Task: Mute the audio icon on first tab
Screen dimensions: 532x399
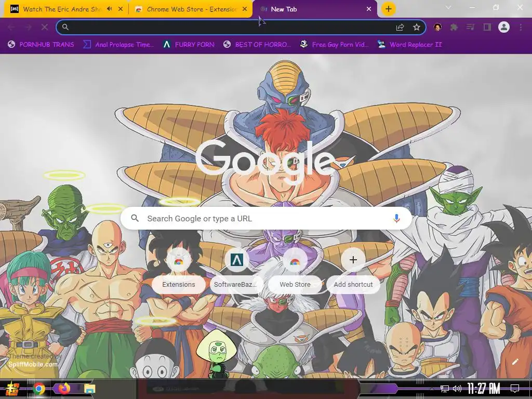Action: tap(109, 9)
